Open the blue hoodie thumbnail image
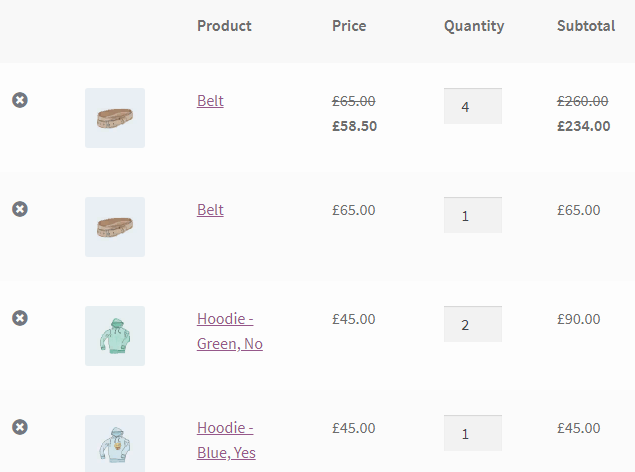Viewport: 635px width, 472px height. tap(115, 444)
